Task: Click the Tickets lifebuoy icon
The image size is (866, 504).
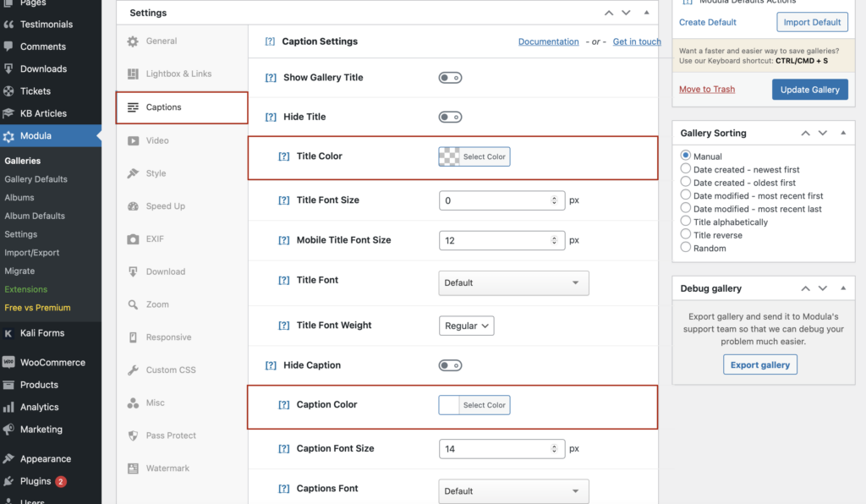Action: click(x=8, y=91)
